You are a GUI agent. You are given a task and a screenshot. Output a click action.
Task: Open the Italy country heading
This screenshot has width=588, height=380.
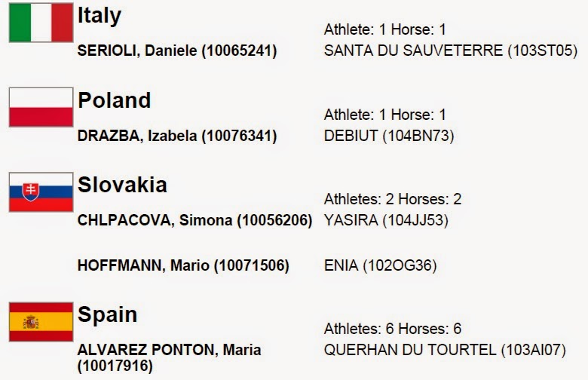pyautogui.click(x=100, y=16)
